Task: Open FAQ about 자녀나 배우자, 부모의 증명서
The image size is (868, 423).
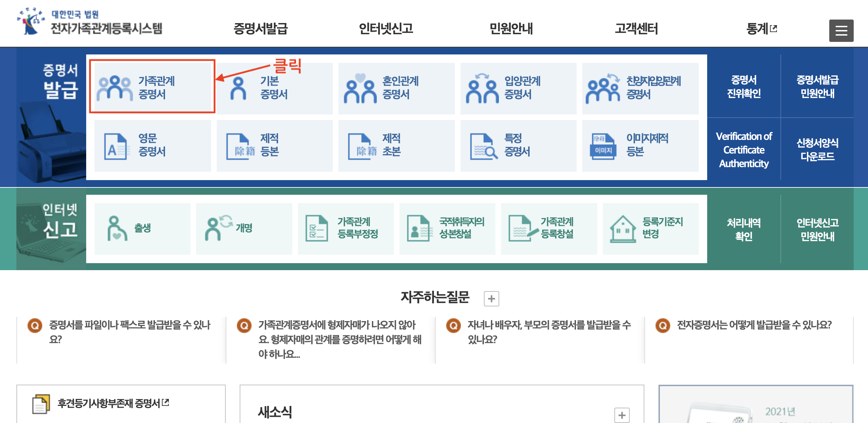Action: pos(549,332)
